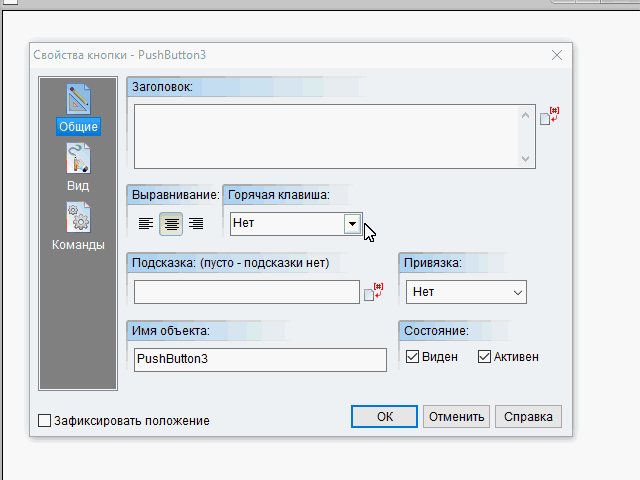The image size is (640, 480).
Task: Click into the Имя объекта field
Action: coord(260,360)
